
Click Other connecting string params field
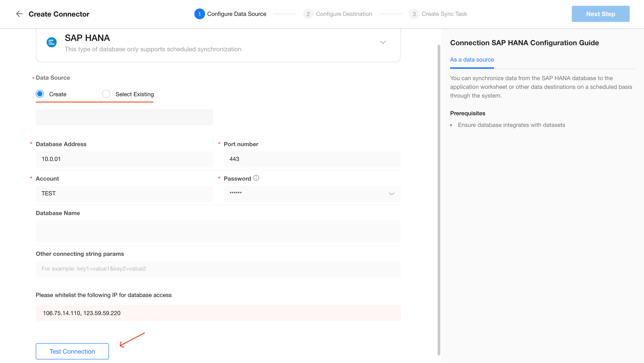(x=218, y=269)
